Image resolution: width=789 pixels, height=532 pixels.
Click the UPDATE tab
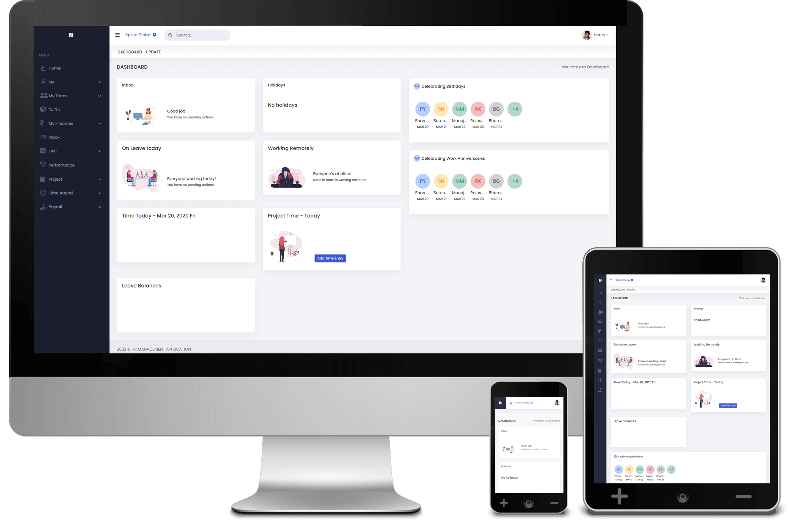[x=153, y=52]
